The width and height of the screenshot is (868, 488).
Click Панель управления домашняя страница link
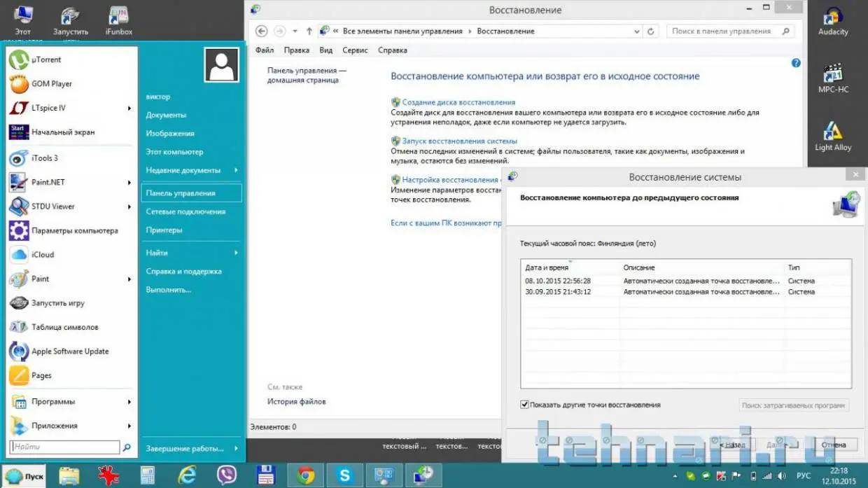click(x=307, y=76)
